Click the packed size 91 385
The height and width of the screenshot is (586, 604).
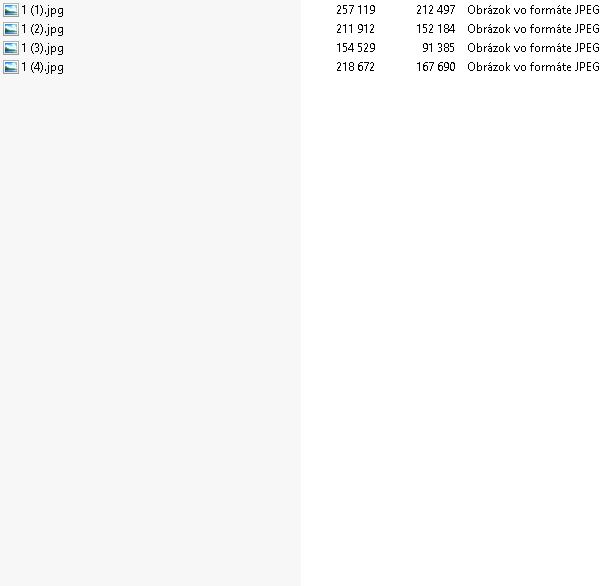click(x=438, y=48)
